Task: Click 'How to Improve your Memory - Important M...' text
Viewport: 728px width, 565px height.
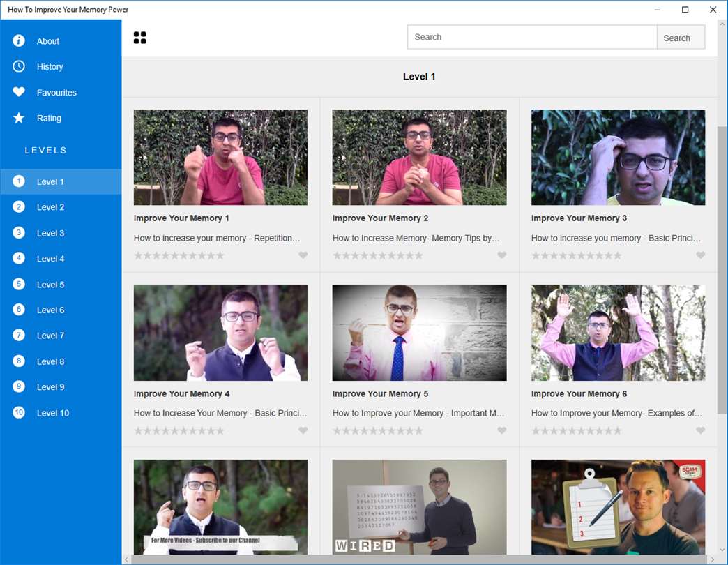Action: click(418, 413)
